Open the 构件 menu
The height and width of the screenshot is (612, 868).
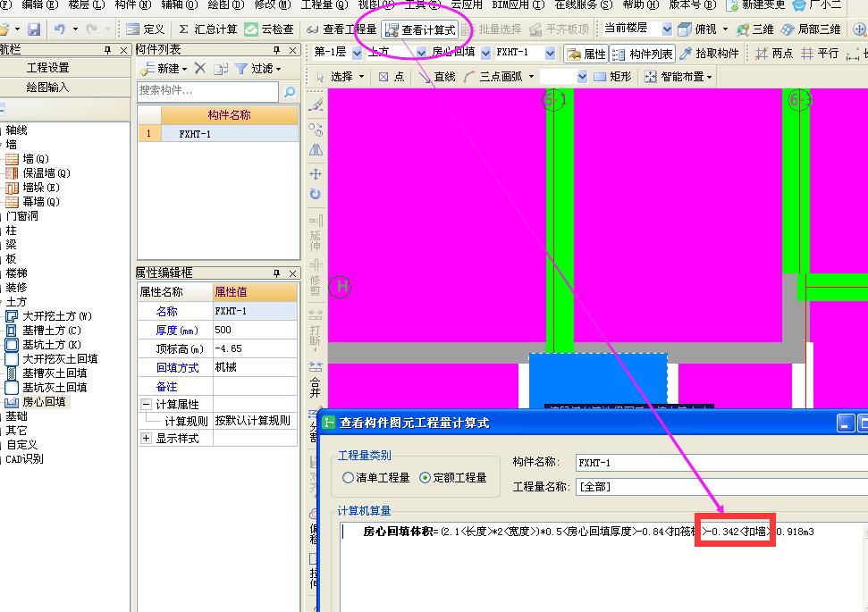tap(133, 5)
